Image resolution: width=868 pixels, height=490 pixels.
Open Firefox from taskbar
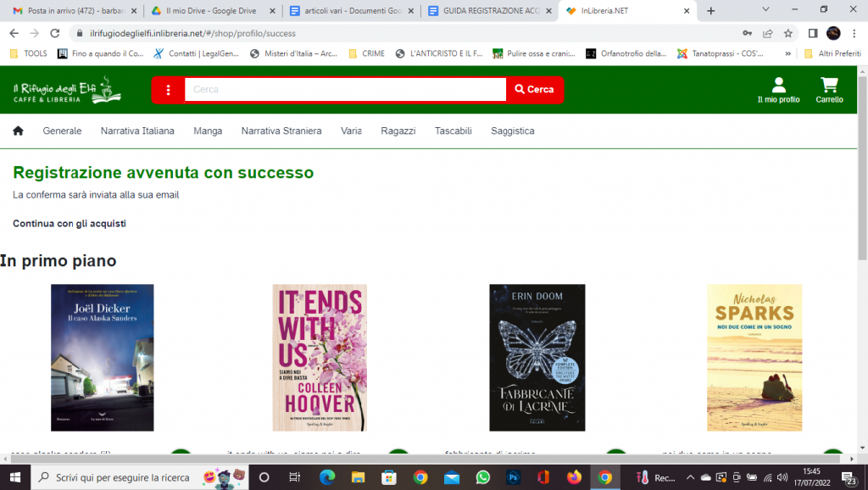574,477
